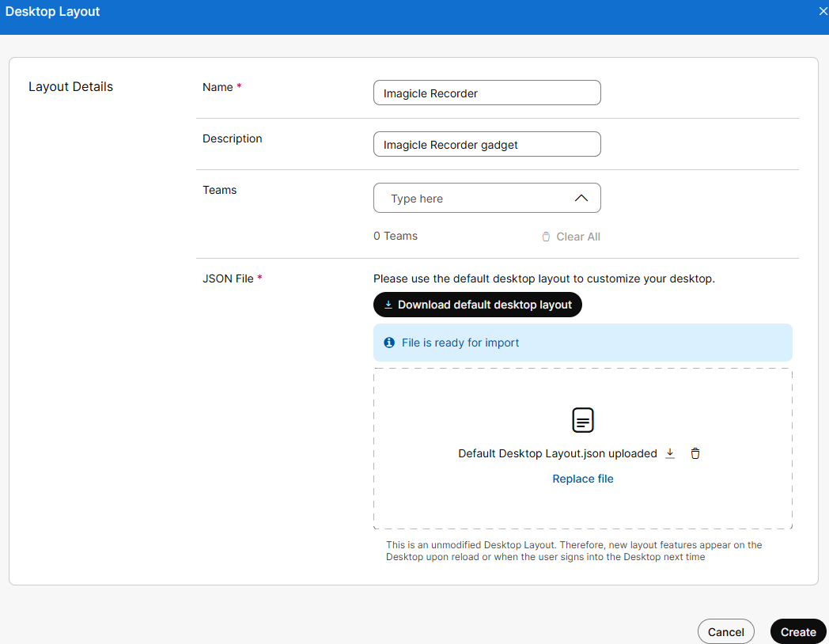Viewport: 829px width, 644px height.
Task: Click the document icon in the upload area
Action: point(583,420)
